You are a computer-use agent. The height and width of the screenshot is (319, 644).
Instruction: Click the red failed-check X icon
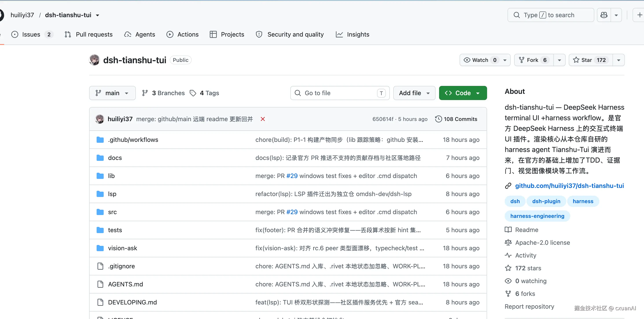263,119
